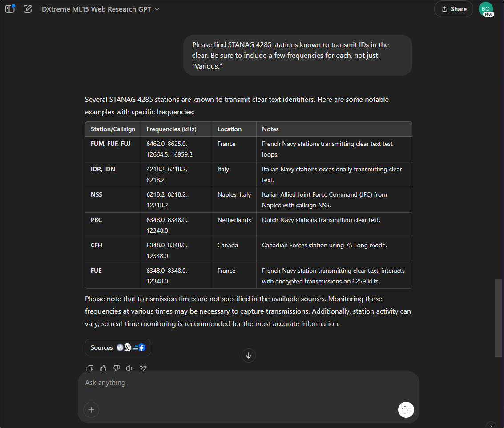Click the user's STANAG 4285 prompt bubble
Viewport: 504px width, 428px height.
pyautogui.click(x=298, y=55)
